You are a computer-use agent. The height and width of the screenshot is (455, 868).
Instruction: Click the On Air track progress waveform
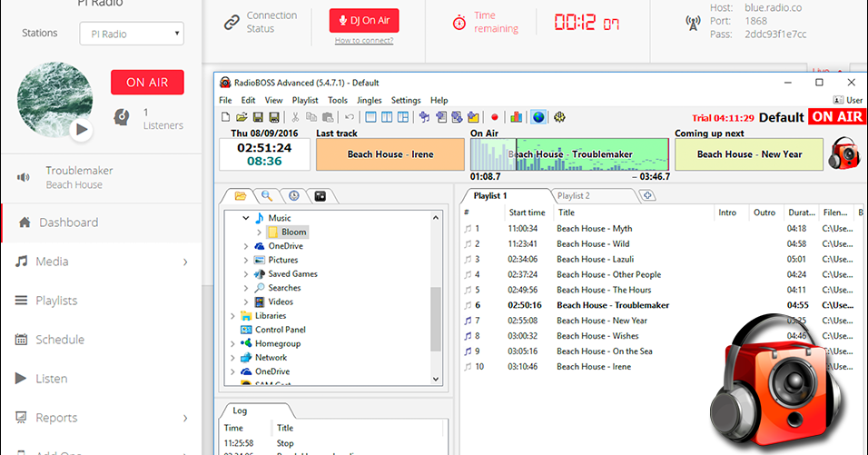569,154
